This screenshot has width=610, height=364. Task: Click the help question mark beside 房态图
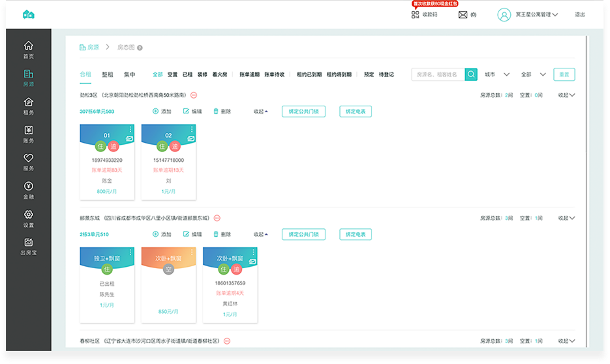[x=140, y=48]
